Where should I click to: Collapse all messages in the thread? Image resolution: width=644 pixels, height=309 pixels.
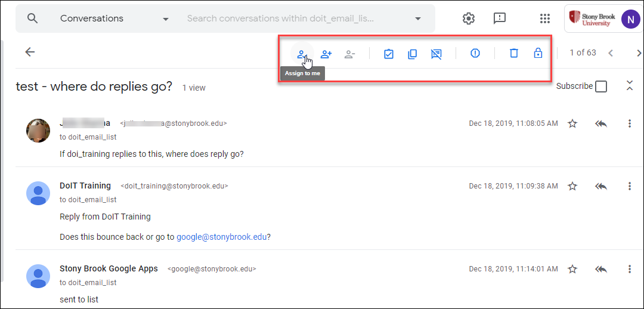click(630, 86)
